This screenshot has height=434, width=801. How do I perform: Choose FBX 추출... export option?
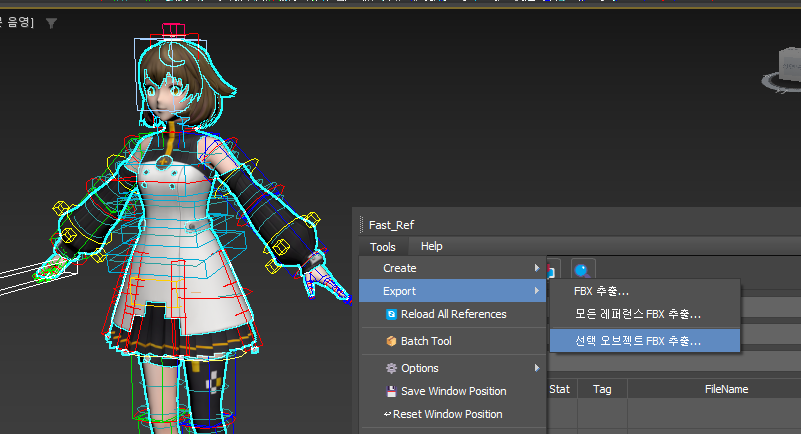point(601,292)
